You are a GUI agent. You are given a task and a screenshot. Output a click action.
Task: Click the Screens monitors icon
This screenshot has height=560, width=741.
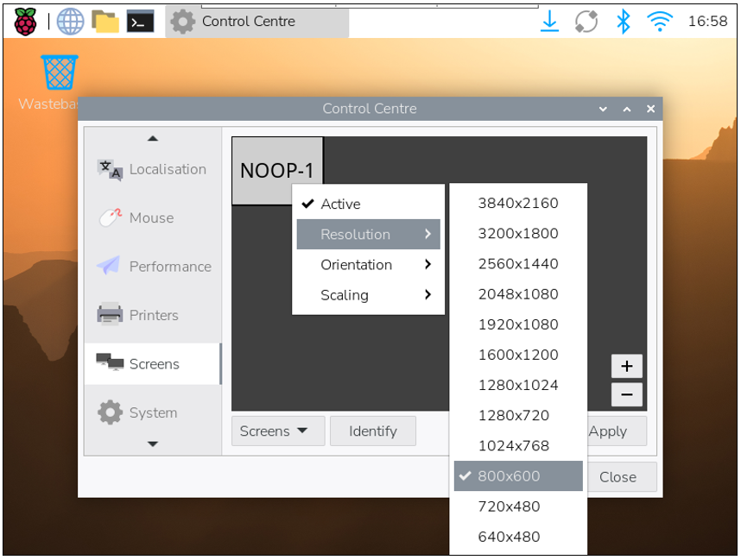(x=110, y=362)
